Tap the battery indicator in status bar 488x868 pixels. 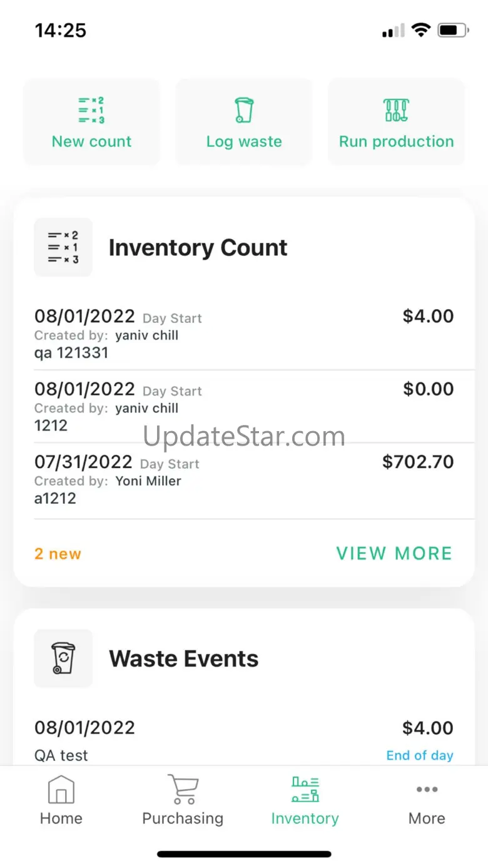pyautogui.click(x=454, y=30)
